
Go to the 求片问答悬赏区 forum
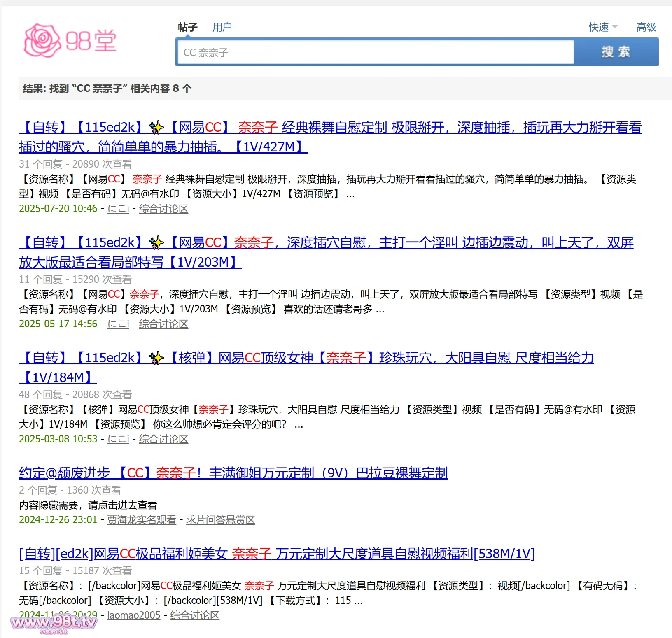220,520
